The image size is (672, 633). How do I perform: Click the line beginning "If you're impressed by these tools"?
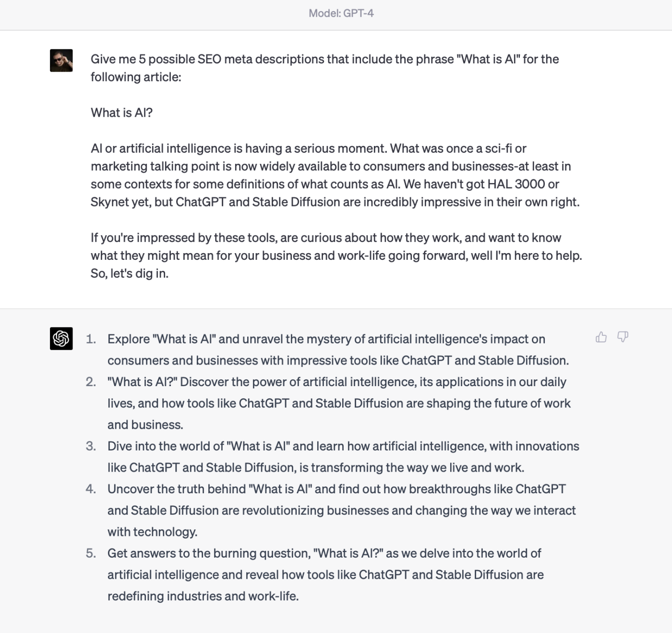[x=326, y=238]
